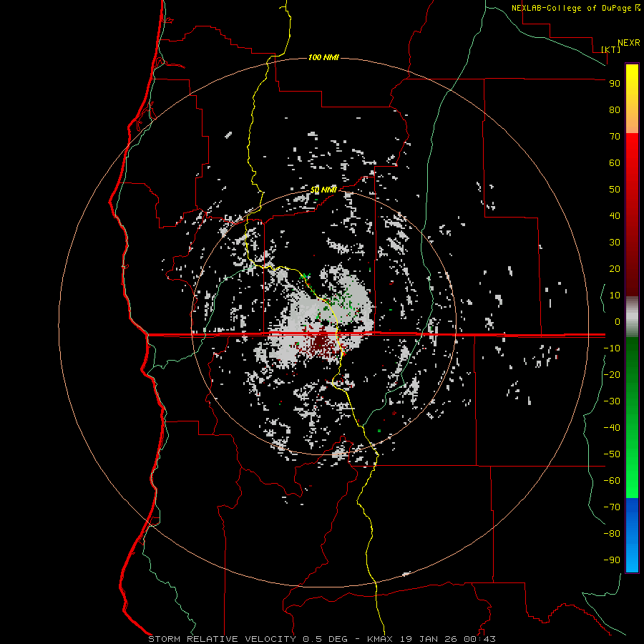The image size is (644, 644).
Task: Click the -40 value on the velocity scale
Action: [x=612, y=428]
